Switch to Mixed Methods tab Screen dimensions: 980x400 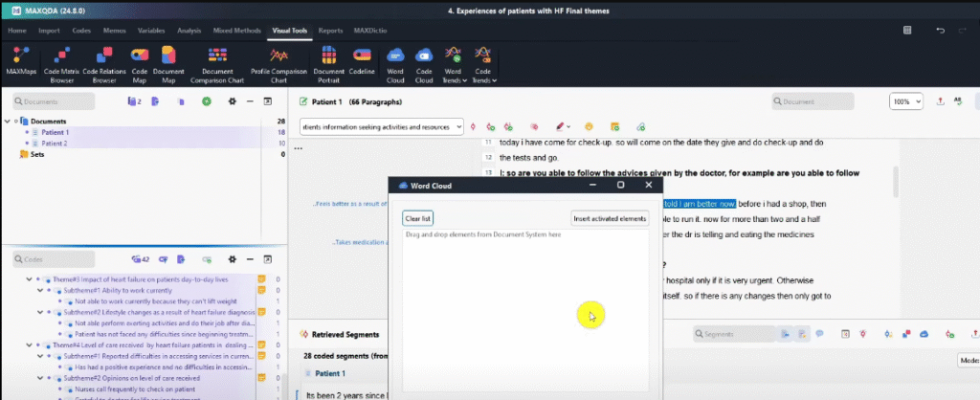click(237, 30)
